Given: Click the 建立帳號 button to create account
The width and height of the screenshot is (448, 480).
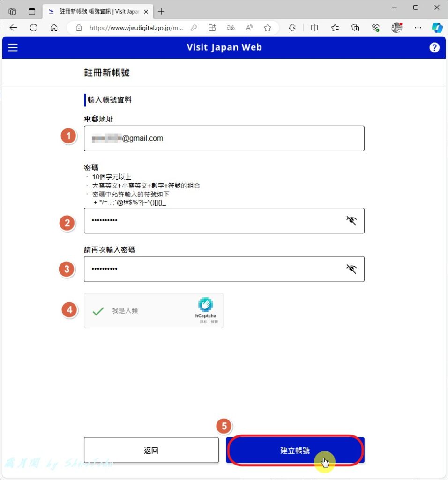Looking at the screenshot, I should pyautogui.click(x=295, y=450).
